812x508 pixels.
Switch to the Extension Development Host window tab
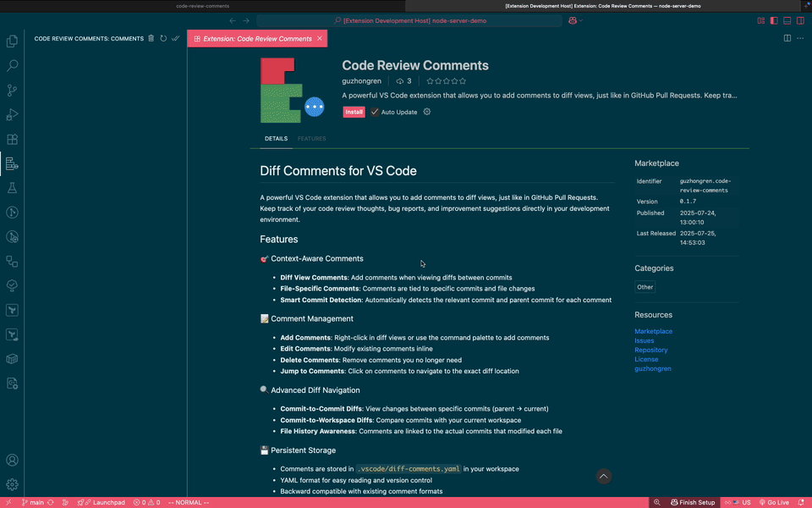(x=603, y=6)
